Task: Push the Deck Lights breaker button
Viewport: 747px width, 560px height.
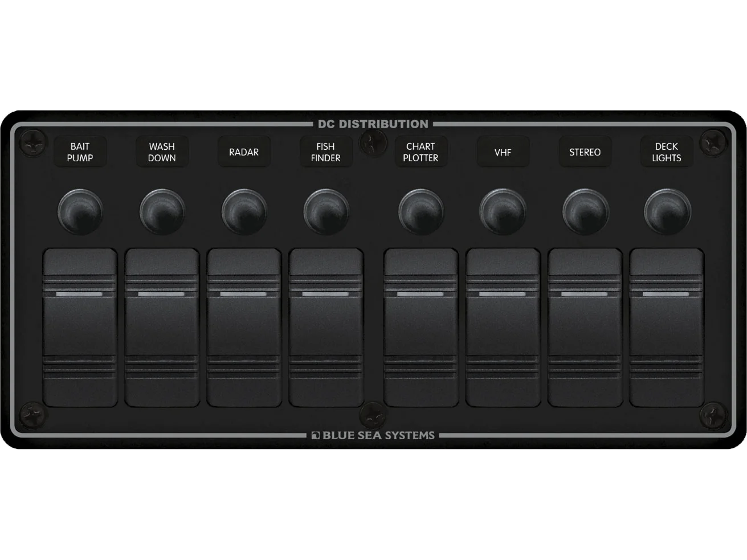Action: coord(667,211)
